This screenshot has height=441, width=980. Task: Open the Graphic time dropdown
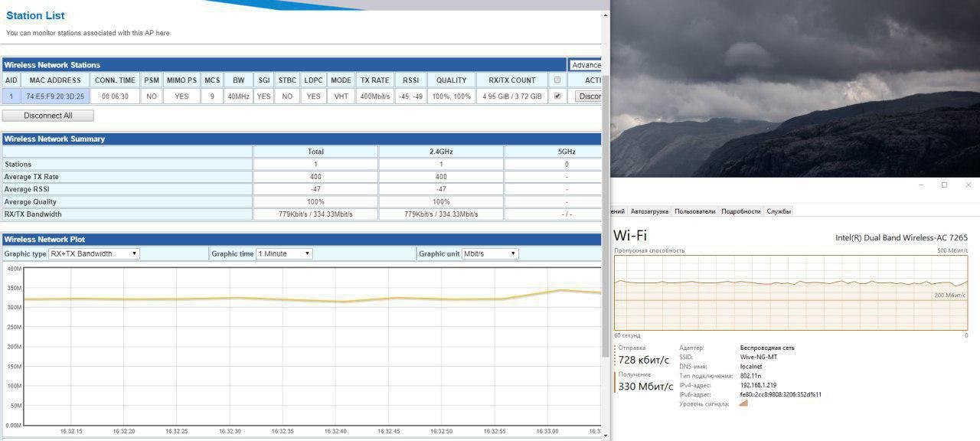point(284,253)
